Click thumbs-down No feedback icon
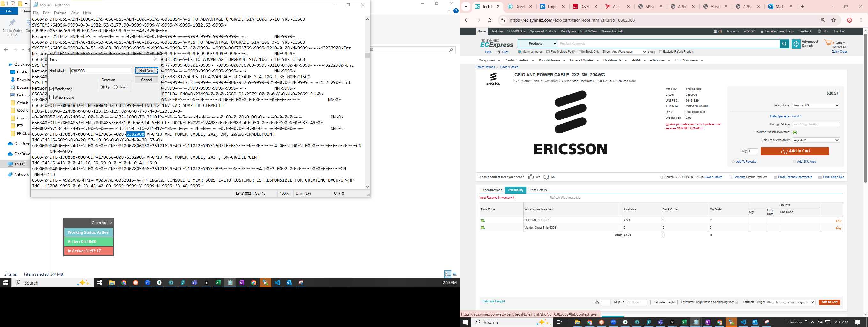Viewport: 868px width, 327px height. coord(546,177)
